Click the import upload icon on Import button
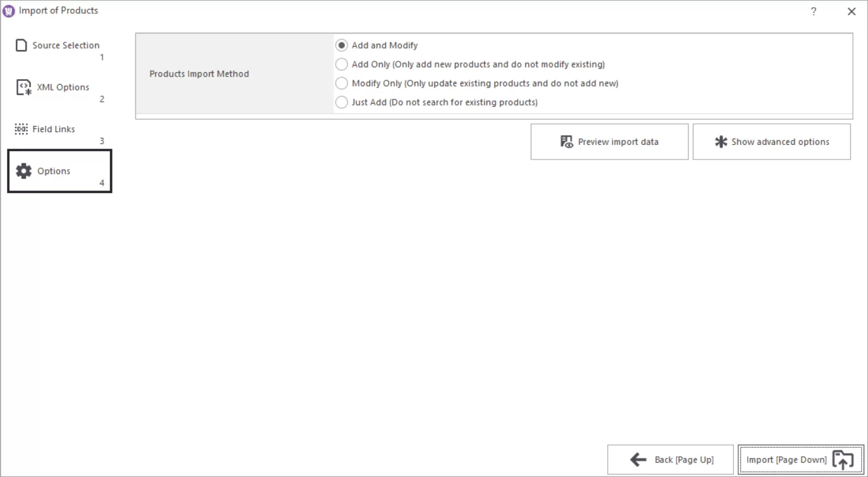 click(844, 460)
